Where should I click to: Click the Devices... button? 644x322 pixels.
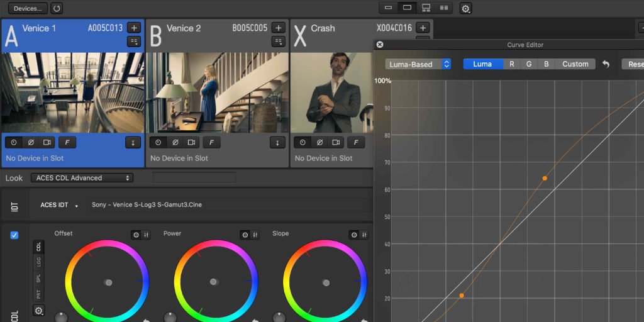click(28, 8)
